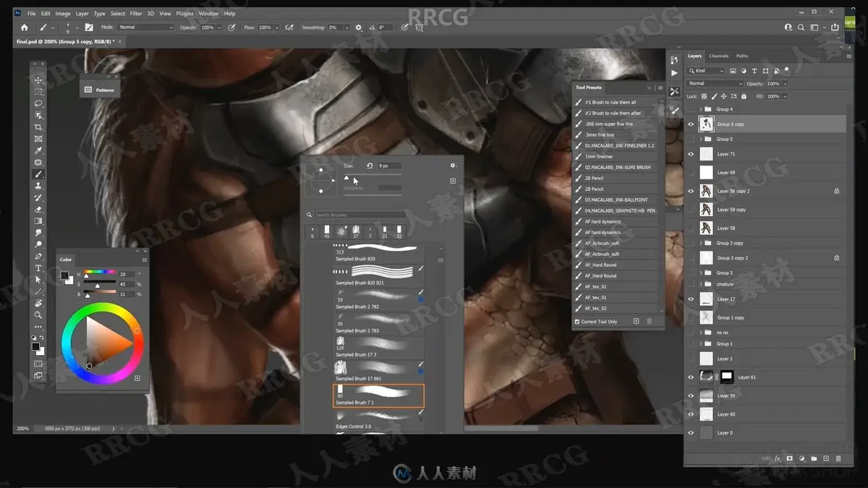The image size is (868, 488).
Task: Select the Move tool in toolbox
Action: (x=39, y=80)
